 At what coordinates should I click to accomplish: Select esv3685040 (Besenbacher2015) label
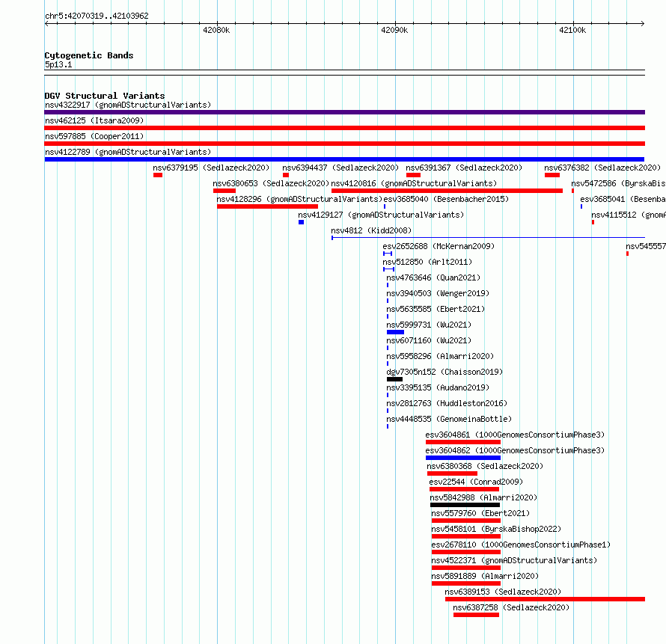point(446,199)
